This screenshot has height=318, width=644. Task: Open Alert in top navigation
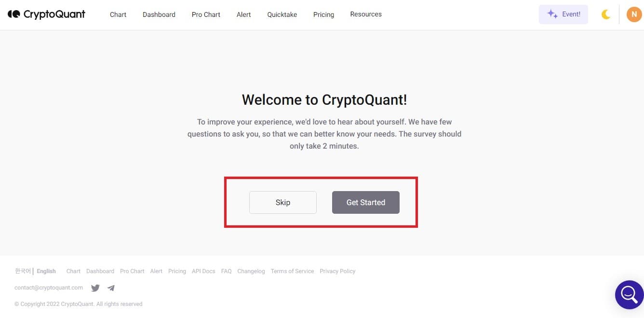(x=244, y=14)
